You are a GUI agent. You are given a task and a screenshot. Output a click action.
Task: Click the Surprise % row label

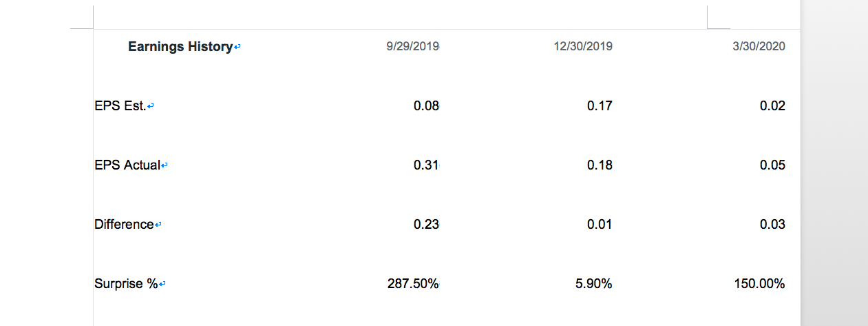(x=126, y=284)
